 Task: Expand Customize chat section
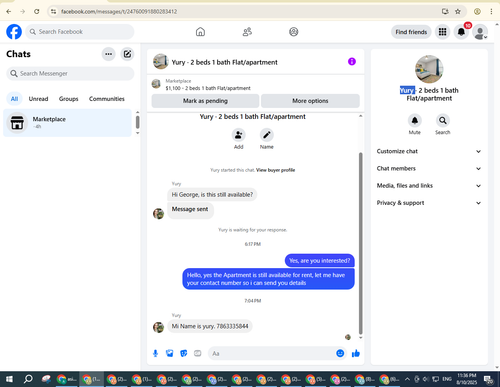pos(429,151)
